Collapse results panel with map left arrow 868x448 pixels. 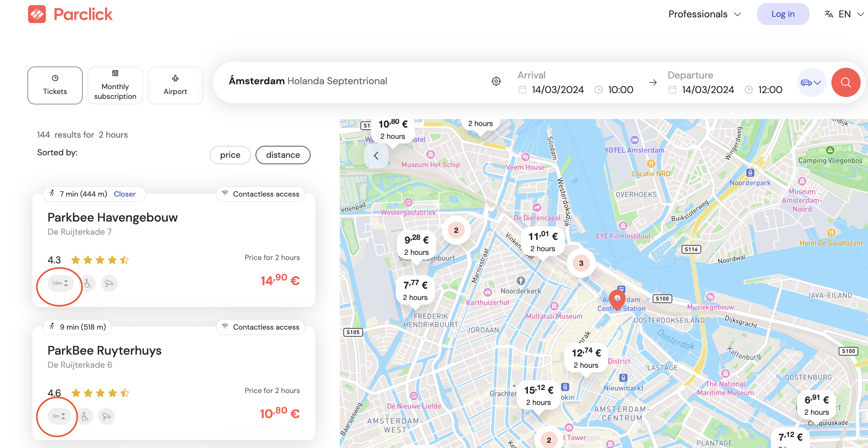(376, 156)
